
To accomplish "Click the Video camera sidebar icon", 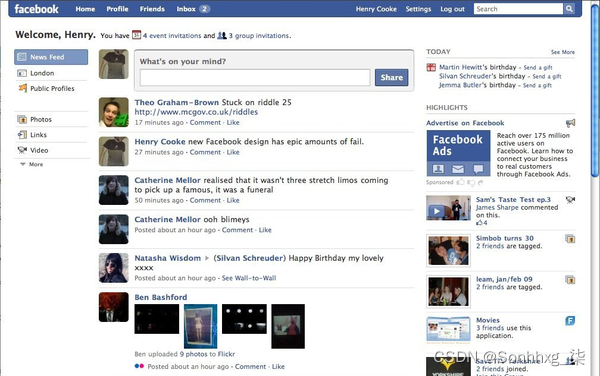I will coord(22,150).
